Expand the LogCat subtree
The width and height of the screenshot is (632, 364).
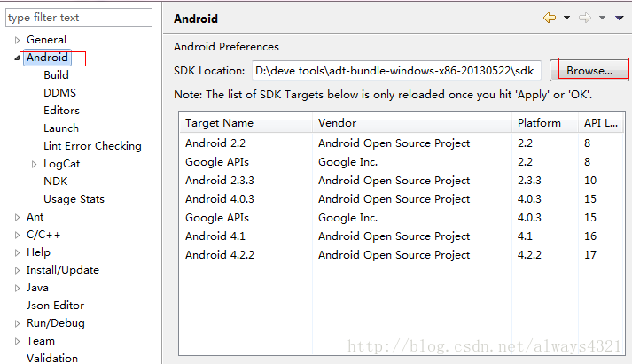tap(34, 164)
